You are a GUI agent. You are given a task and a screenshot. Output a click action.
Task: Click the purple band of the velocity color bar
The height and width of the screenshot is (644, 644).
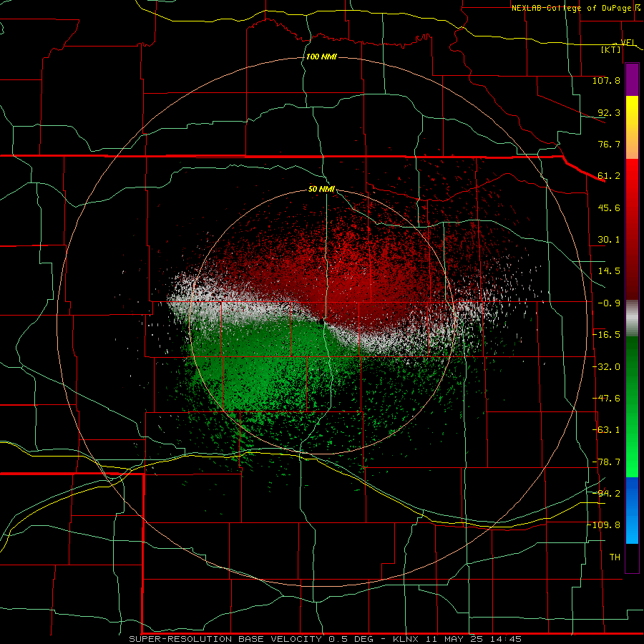coord(632,79)
